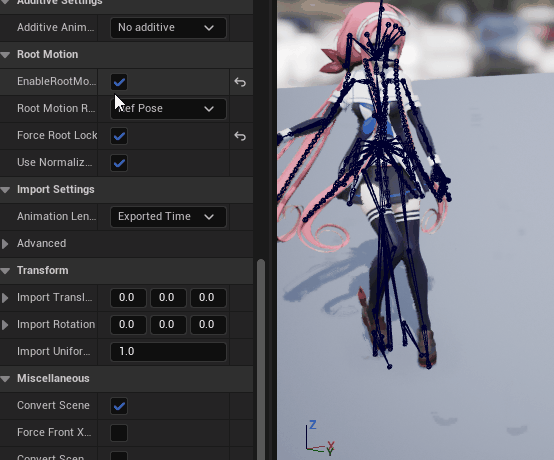
Task: Open the Additive Anim Type dropdown
Action: click(x=168, y=28)
